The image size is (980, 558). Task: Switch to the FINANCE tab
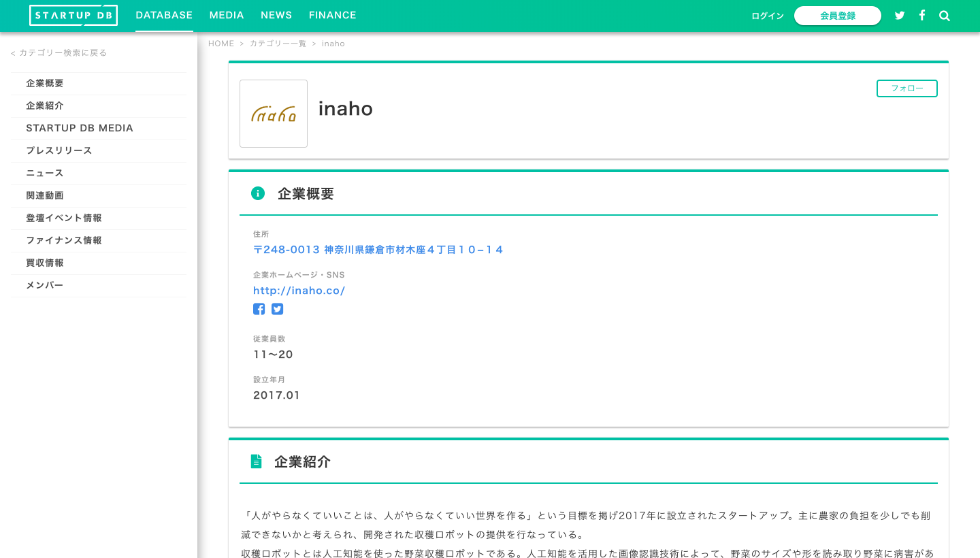click(x=332, y=15)
